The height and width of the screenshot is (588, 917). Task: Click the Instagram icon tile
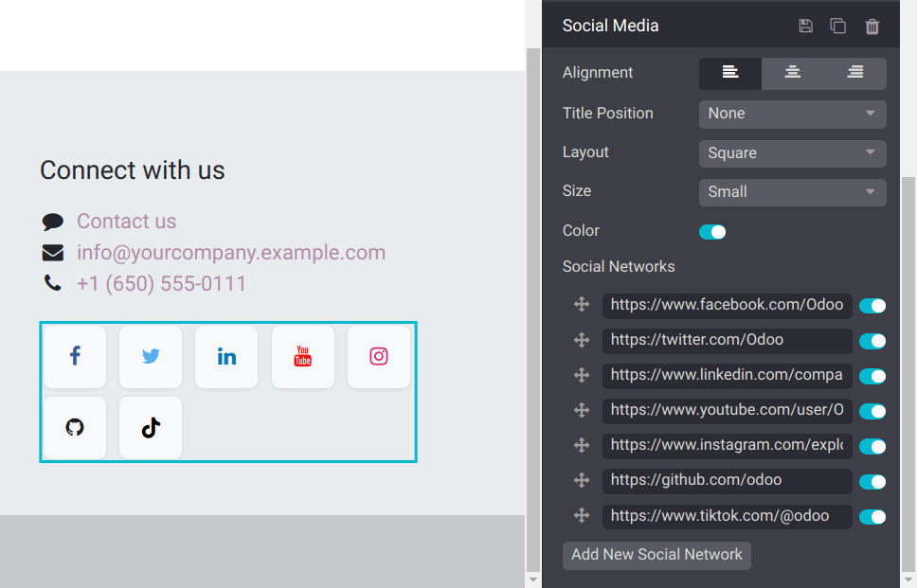[379, 357]
